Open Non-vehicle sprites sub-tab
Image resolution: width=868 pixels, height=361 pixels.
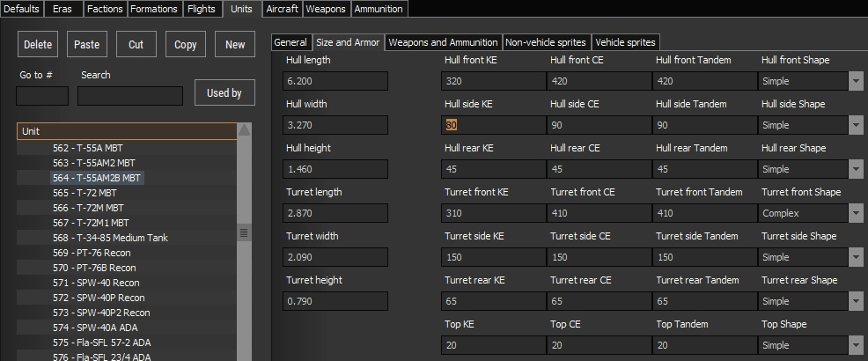coord(546,42)
